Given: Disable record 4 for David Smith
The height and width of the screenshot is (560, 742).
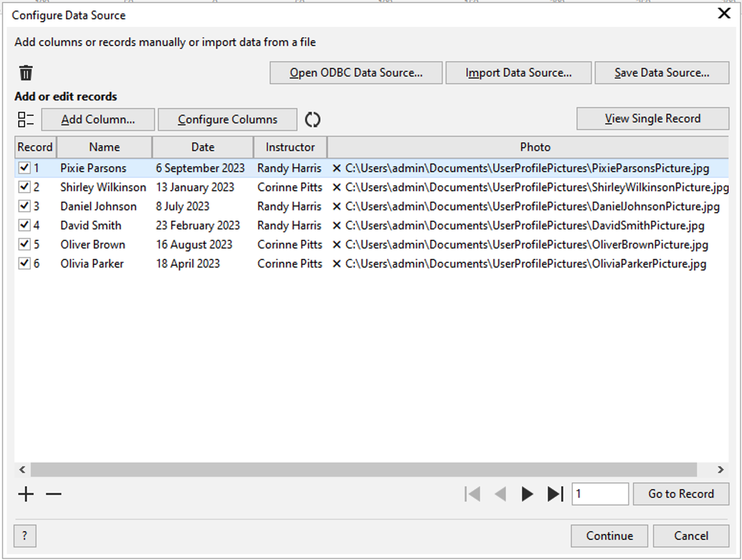Looking at the screenshot, I should click(25, 225).
